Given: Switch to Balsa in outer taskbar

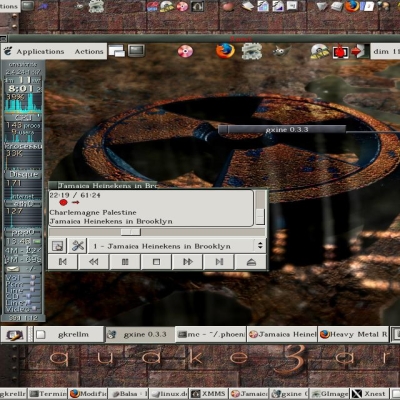Looking at the screenshot, I should pyautogui.click(x=128, y=394).
